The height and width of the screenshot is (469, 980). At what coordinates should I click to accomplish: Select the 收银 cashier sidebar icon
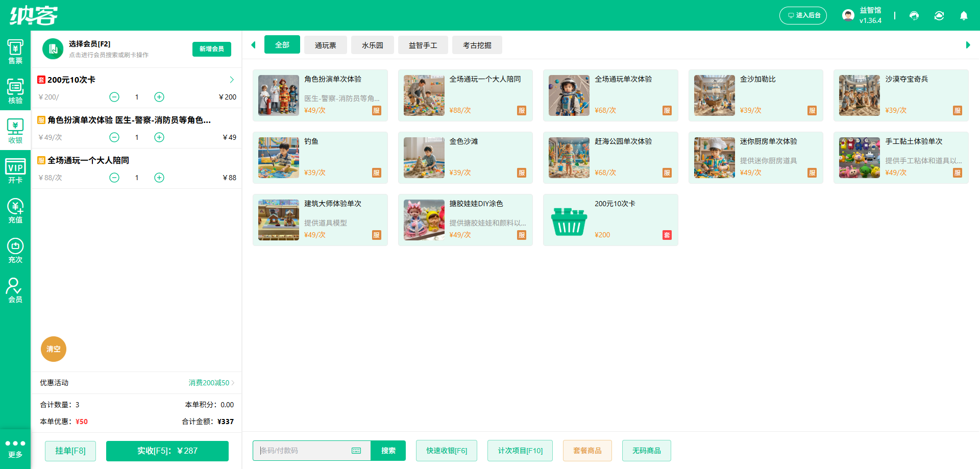(x=15, y=131)
